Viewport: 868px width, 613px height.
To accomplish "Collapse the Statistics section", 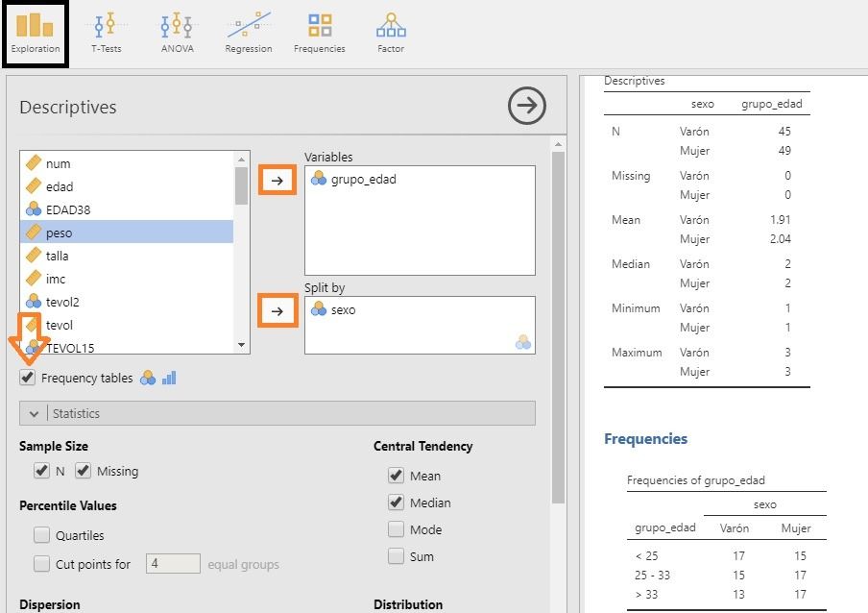I will point(35,413).
